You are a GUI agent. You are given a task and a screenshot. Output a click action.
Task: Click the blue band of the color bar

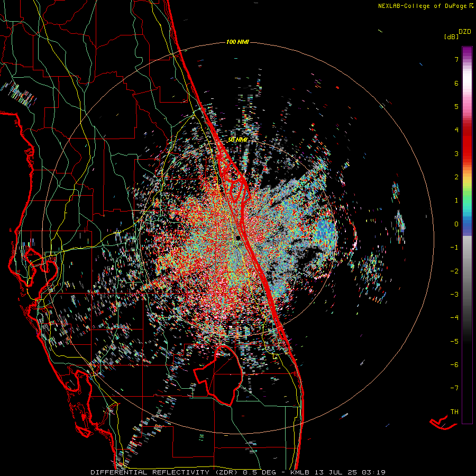click(x=467, y=227)
